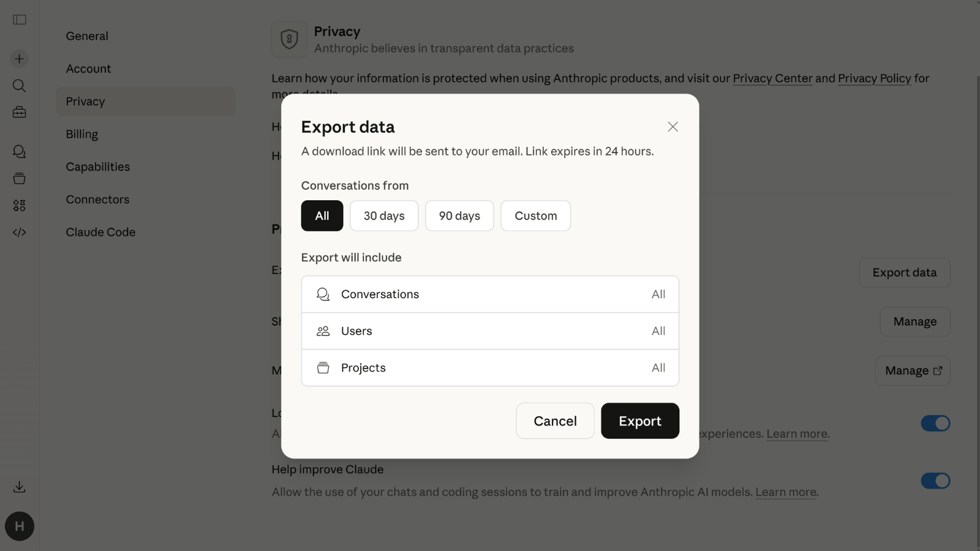Toggle the Help improve Claude switch
980x551 pixels.
tap(935, 481)
